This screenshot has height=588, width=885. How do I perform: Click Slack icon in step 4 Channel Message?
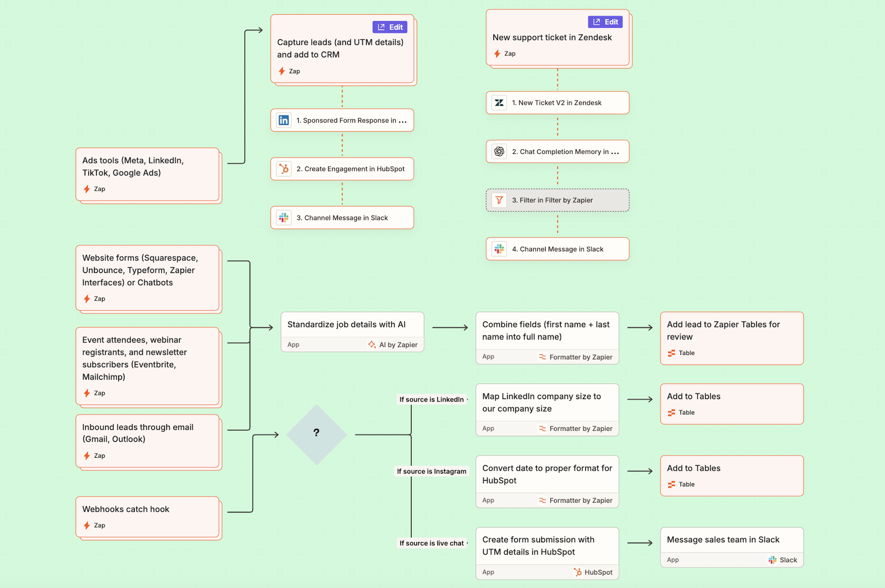499,249
